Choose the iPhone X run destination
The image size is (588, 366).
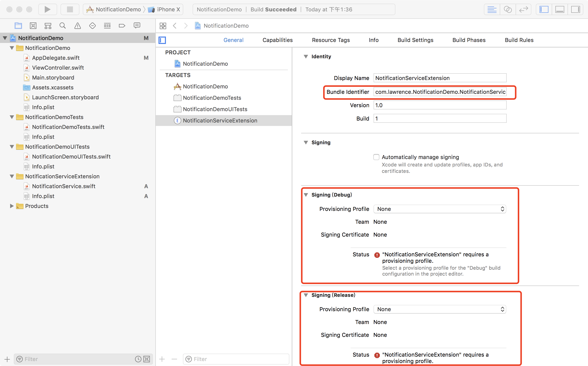click(164, 9)
